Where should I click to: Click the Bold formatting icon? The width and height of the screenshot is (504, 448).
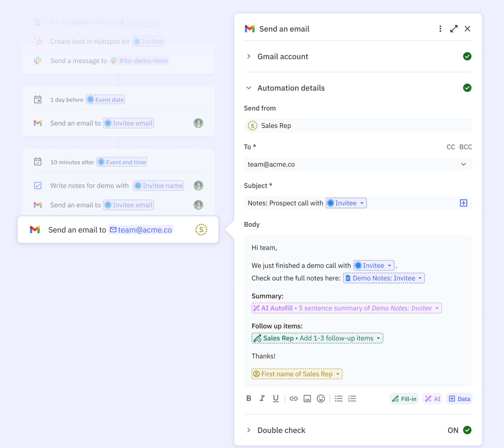click(248, 398)
